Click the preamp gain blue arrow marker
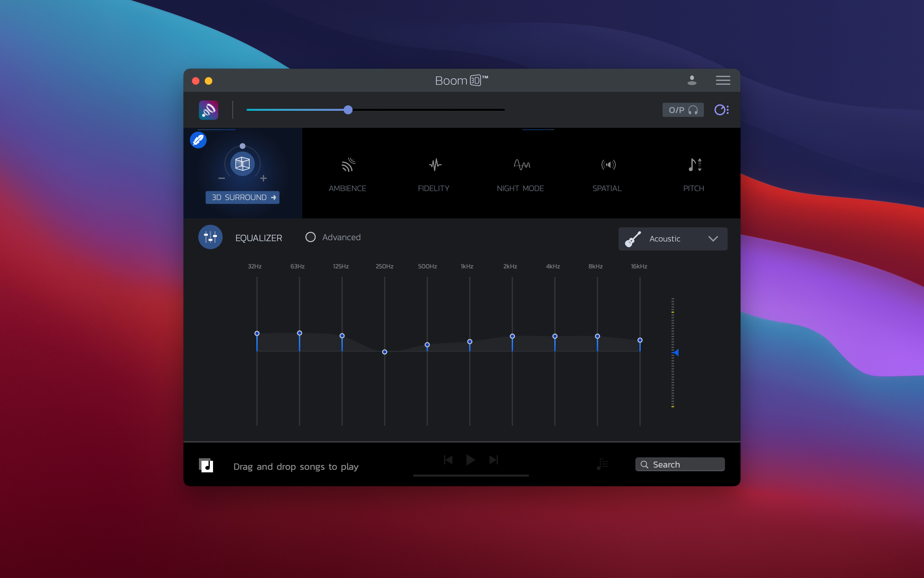Viewport: 924px width, 578px height. point(676,353)
